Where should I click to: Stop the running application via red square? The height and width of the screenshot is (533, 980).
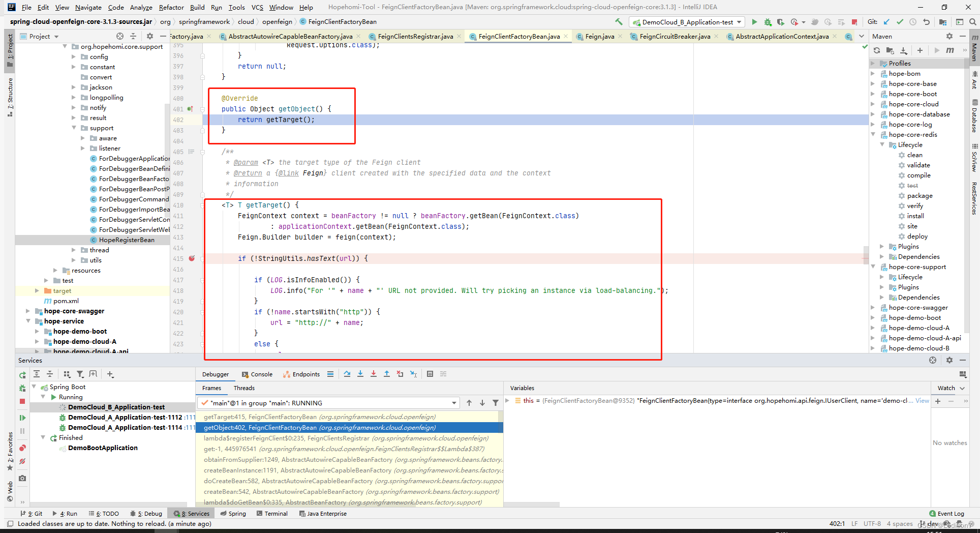[854, 22]
